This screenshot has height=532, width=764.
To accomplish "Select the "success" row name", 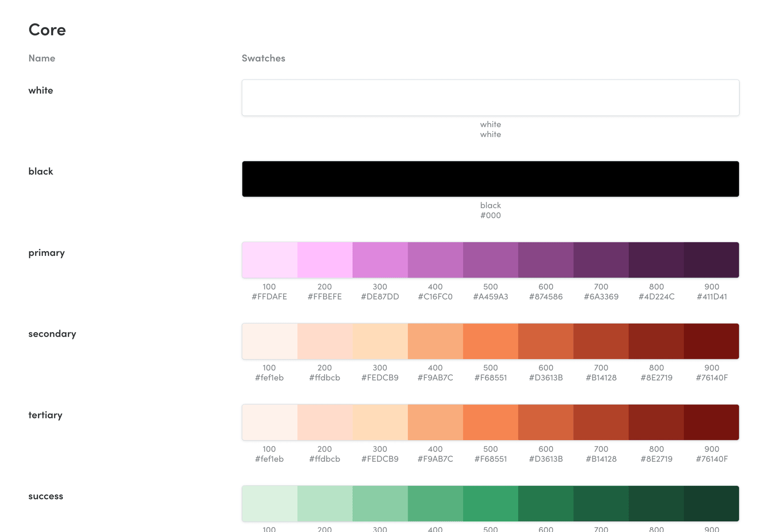I will (46, 496).
